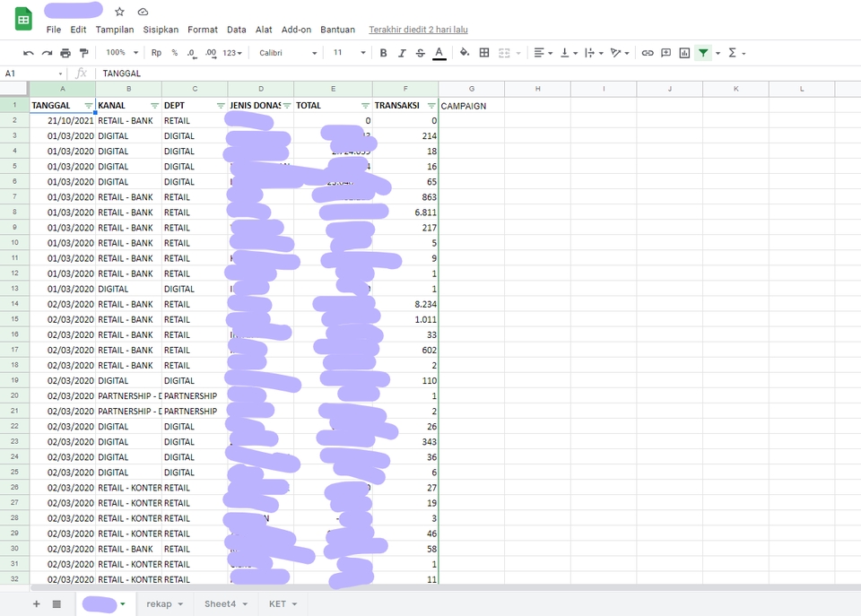This screenshot has height=616, width=861.
Task: Open horizontal align options
Action: [x=544, y=53]
